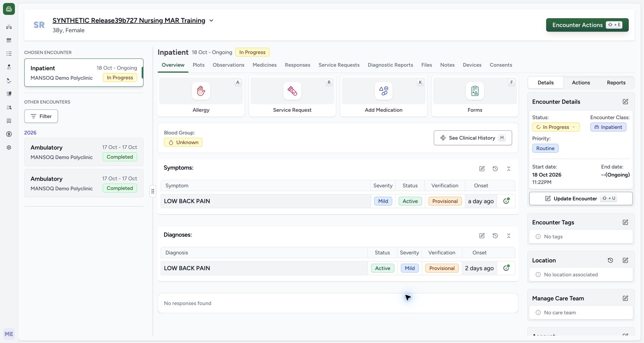Click the Allergy hand icon
Screen dimensions: 644x343
tap(201, 91)
